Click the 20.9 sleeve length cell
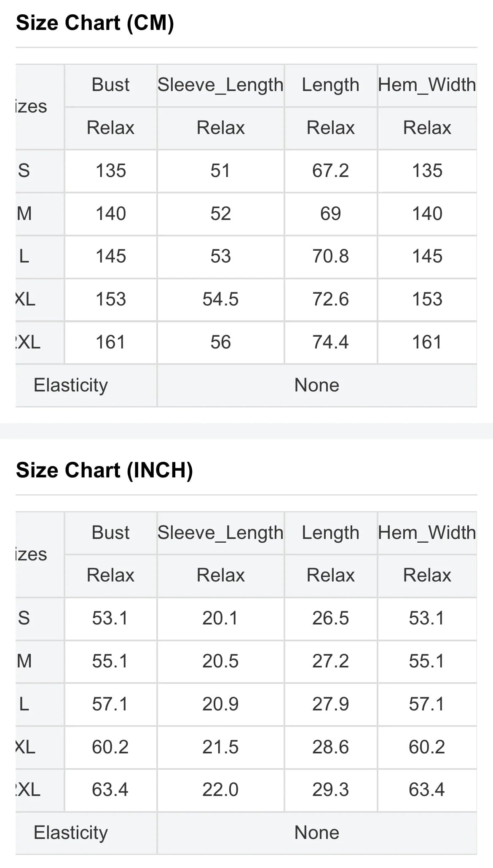Screen dimensions: 493x868 click(220, 704)
